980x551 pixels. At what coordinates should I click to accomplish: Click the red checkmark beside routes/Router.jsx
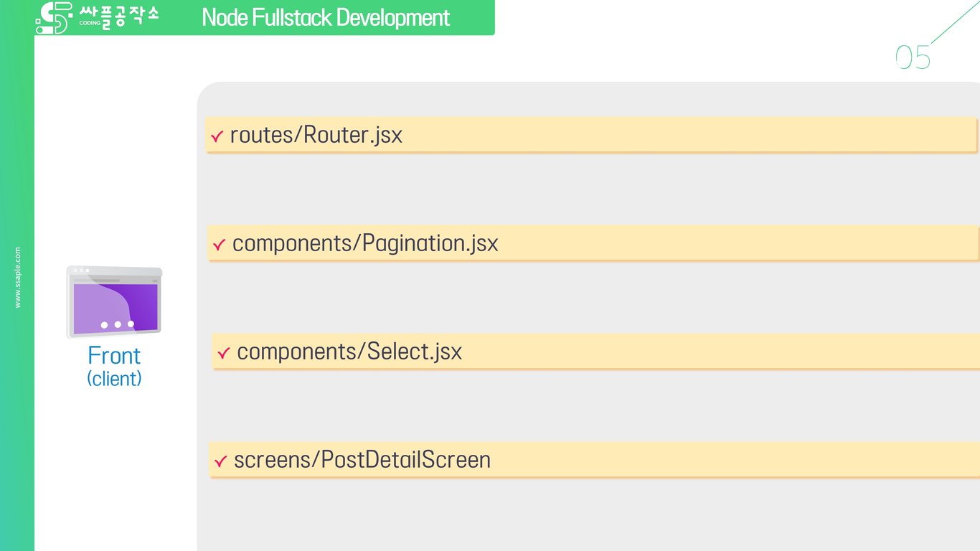pos(217,136)
